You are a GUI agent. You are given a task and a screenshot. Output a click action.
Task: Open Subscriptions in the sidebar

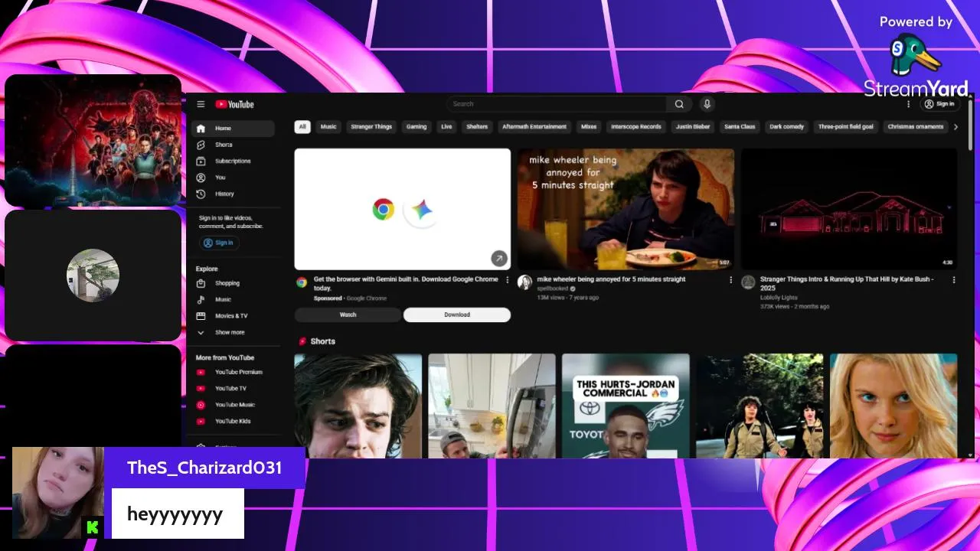click(x=233, y=161)
